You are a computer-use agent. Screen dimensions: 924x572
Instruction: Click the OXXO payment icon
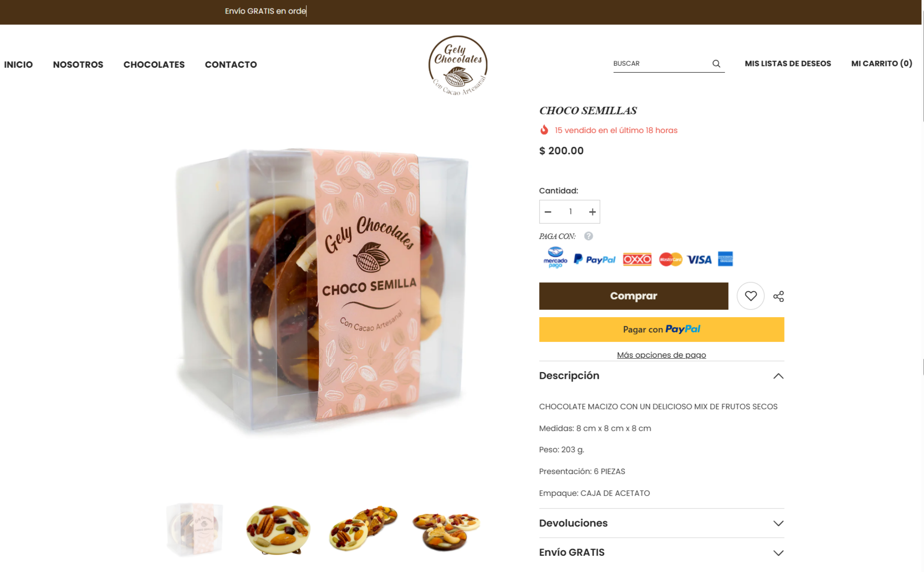point(637,259)
